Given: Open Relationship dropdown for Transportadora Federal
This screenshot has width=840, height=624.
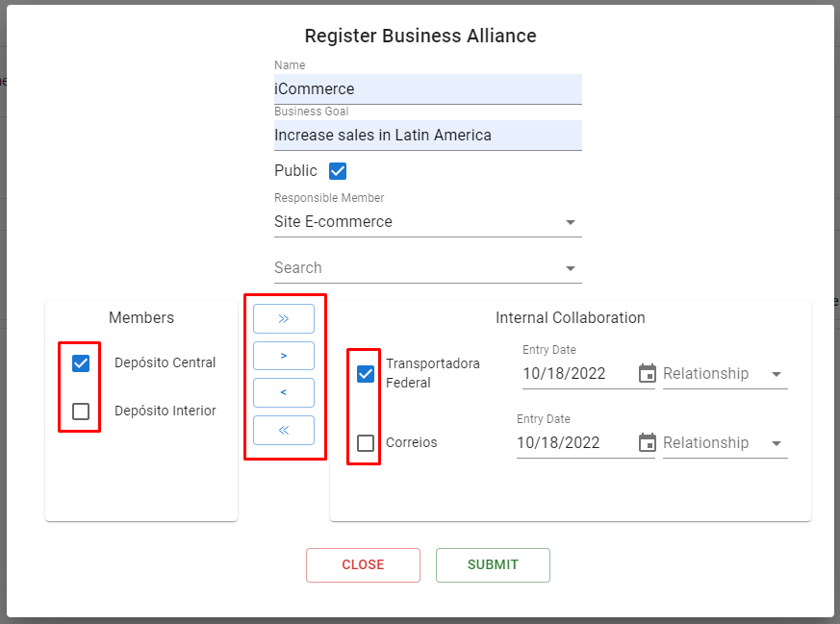Looking at the screenshot, I should pyautogui.click(x=725, y=374).
